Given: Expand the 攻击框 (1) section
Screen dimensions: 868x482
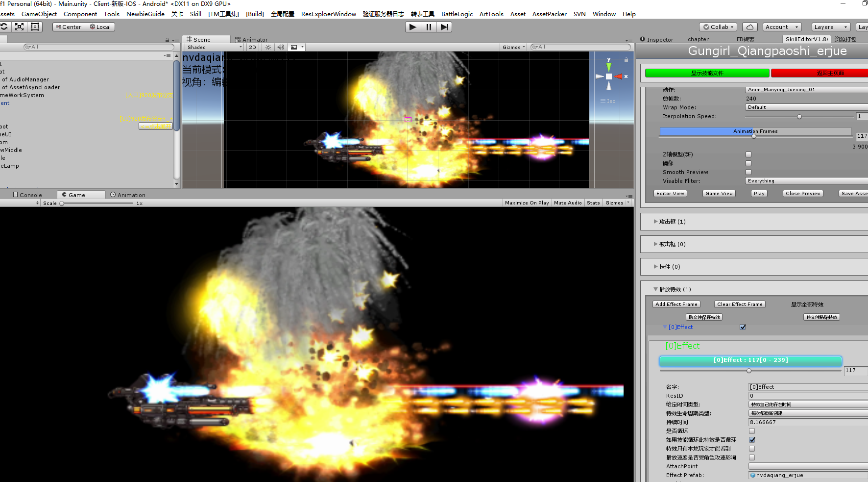Looking at the screenshot, I should (655, 222).
